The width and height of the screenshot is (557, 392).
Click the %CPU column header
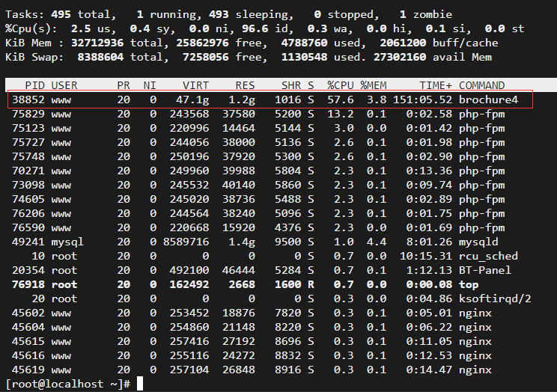coord(341,85)
